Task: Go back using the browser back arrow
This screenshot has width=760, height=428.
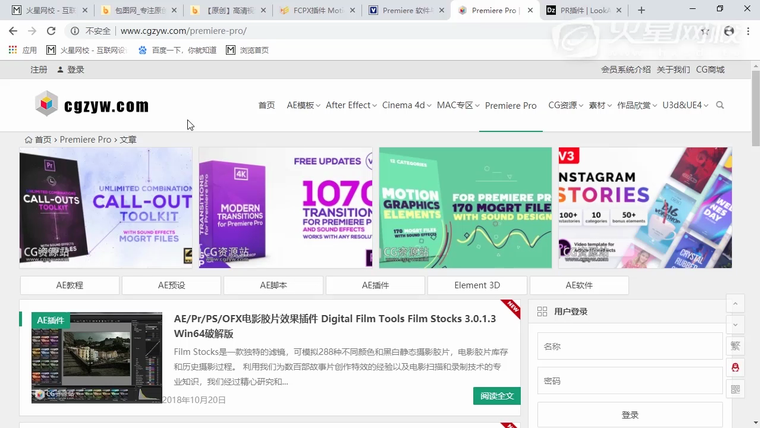Action: point(13,31)
